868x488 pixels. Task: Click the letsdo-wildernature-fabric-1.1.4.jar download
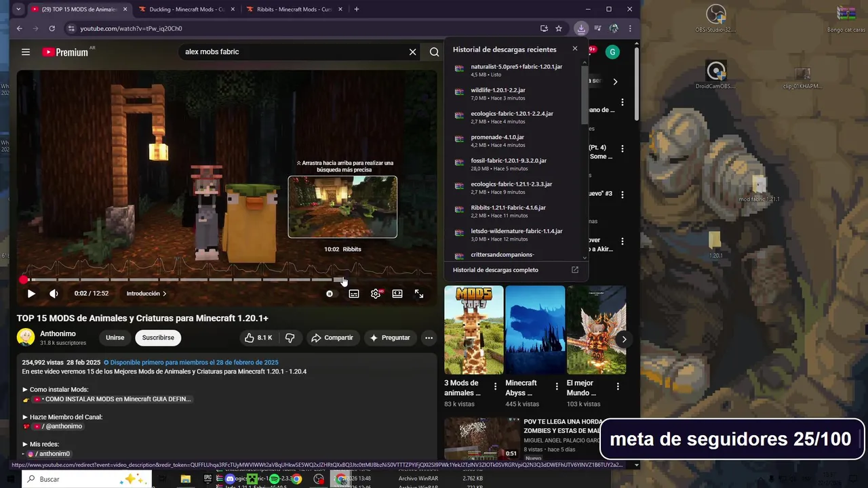(517, 235)
